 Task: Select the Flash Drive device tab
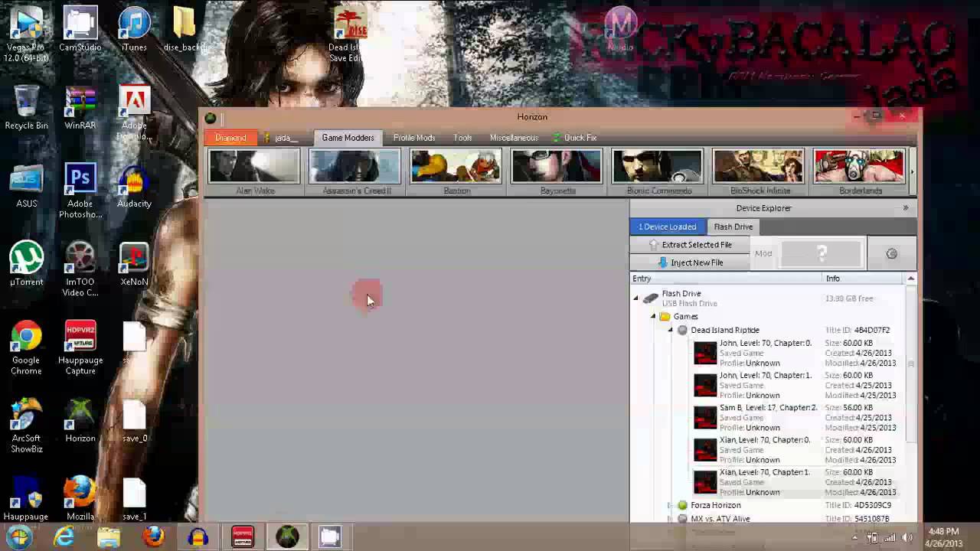[x=733, y=227]
